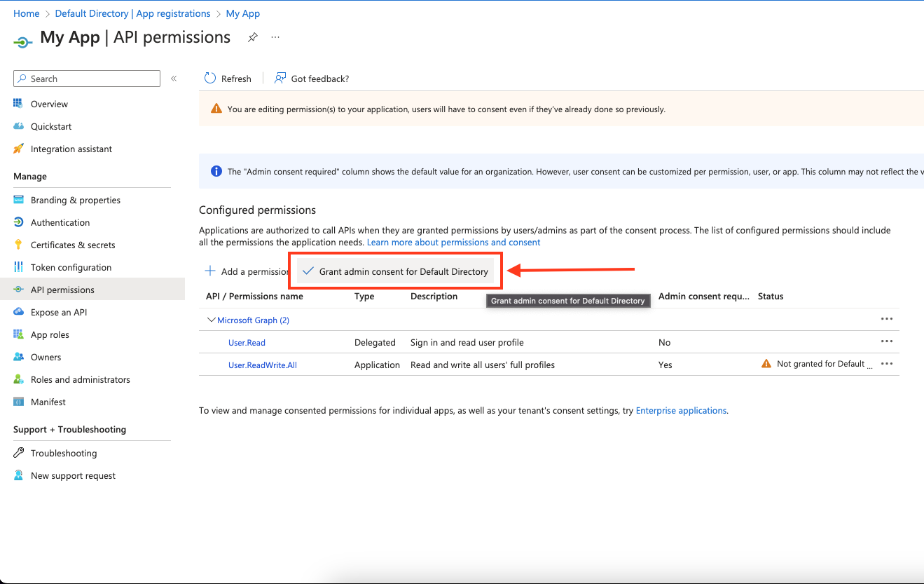Click 'Read and write all users' full profiles'
Image resolution: width=924 pixels, height=584 pixels.
(483, 365)
